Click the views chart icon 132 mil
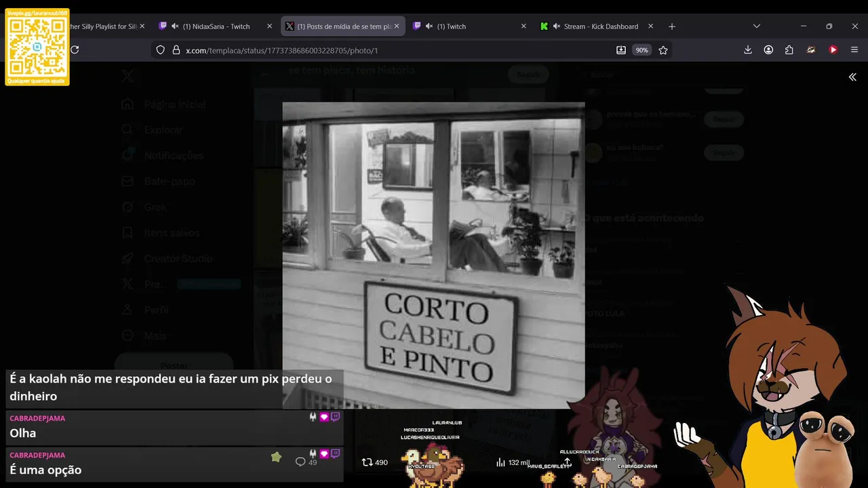 tap(501, 462)
